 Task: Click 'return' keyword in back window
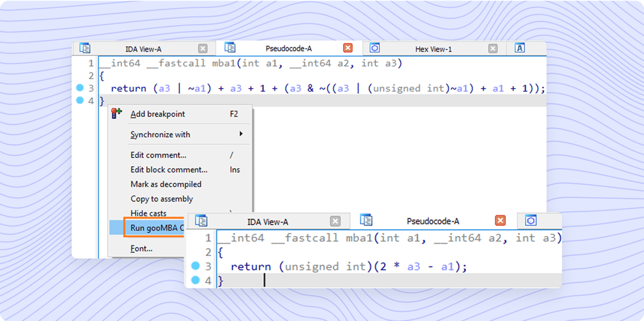click(128, 88)
